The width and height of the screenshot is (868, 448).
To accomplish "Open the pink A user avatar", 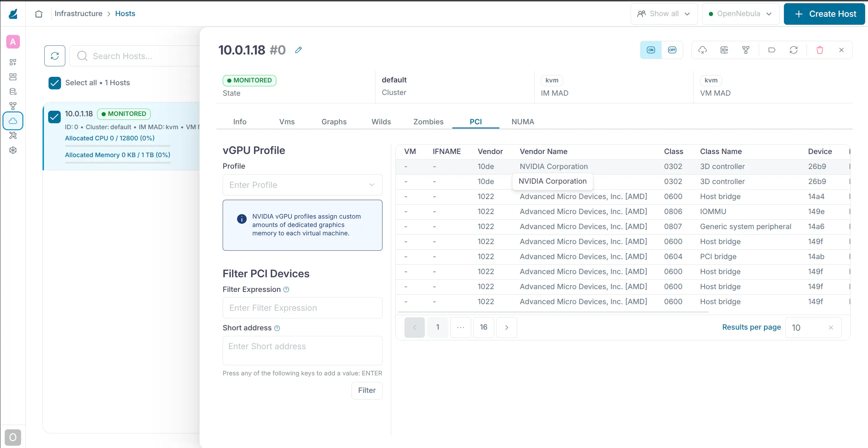I will (13, 42).
